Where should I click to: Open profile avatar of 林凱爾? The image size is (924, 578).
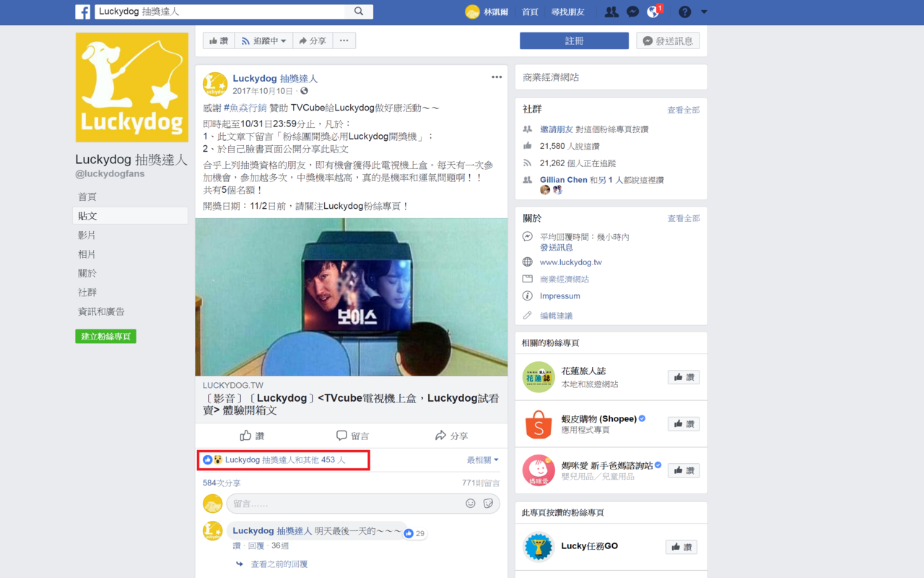tap(472, 12)
